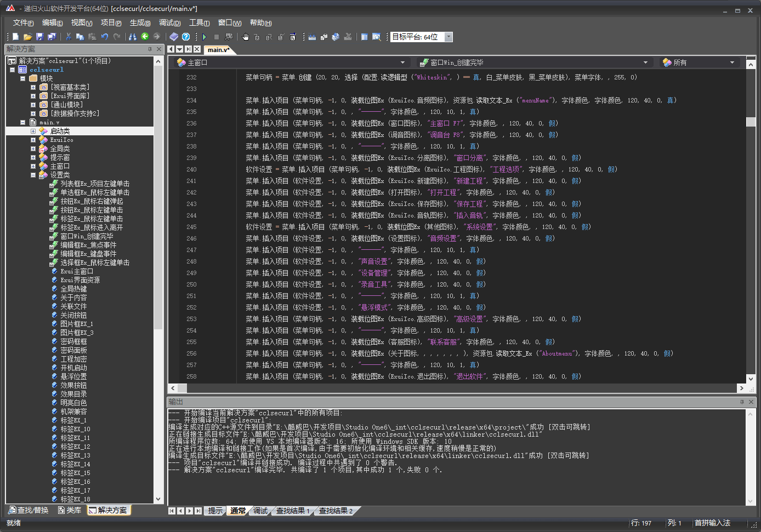The width and height of the screenshot is (761, 532).
Task: Click the Cut scissors icon
Action: tap(69, 37)
